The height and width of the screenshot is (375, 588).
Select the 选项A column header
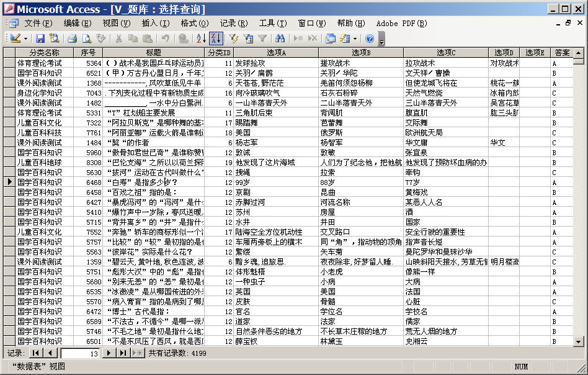click(x=277, y=53)
